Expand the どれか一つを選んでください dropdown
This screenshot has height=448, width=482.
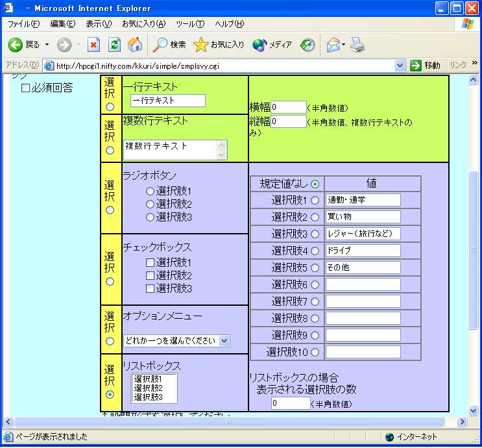[x=224, y=341]
